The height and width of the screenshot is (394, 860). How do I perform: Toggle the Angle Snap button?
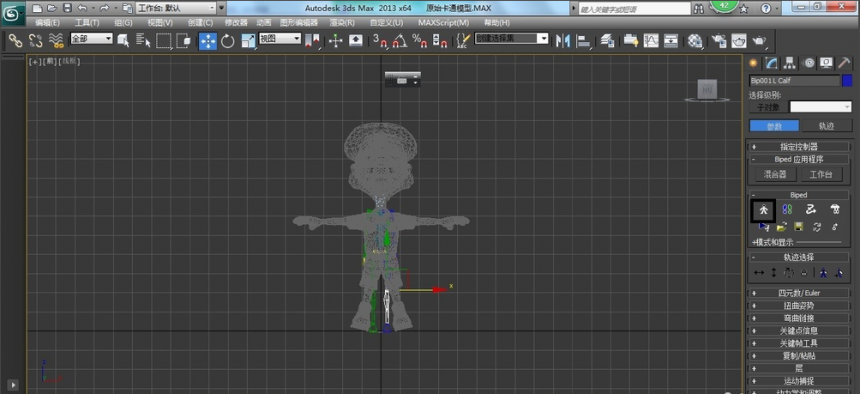(400, 40)
